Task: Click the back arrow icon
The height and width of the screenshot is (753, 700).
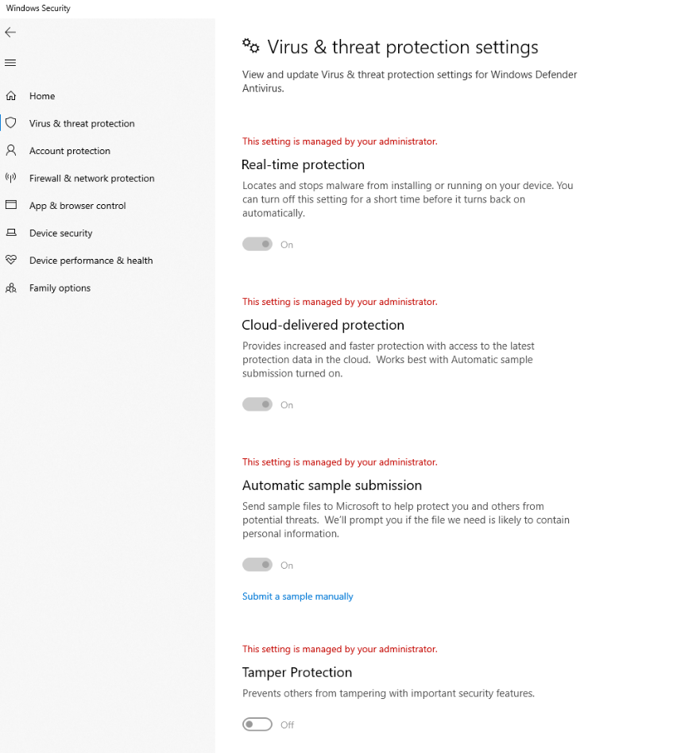Action: pos(10,33)
